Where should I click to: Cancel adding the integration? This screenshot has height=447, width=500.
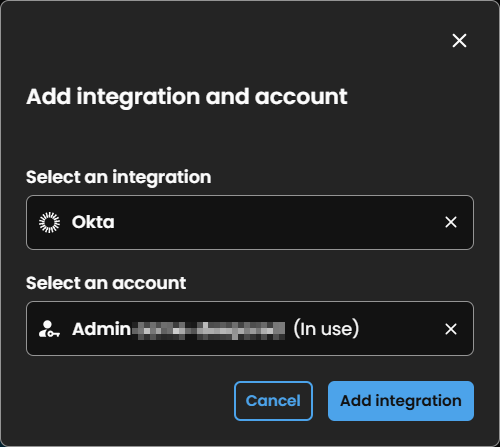click(x=273, y=401)
